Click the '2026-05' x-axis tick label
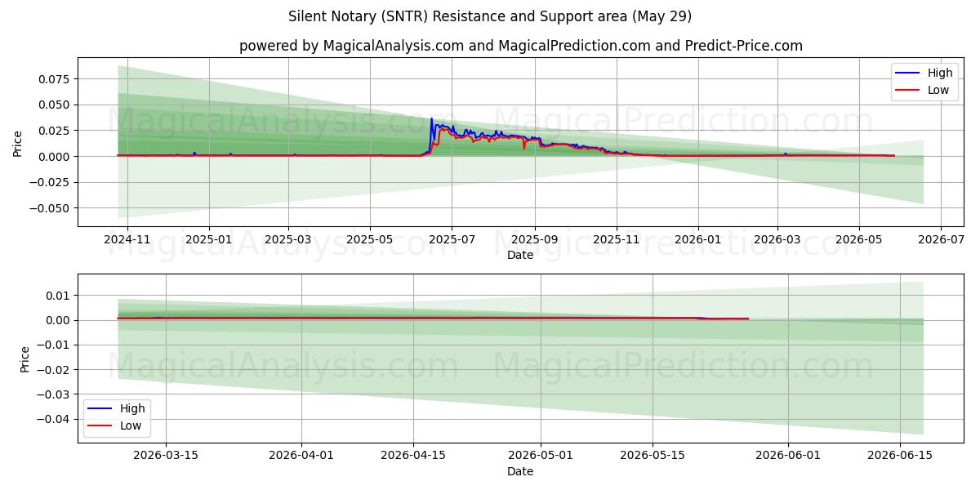Screen dimensions: 980x490 tap(859, 239)
